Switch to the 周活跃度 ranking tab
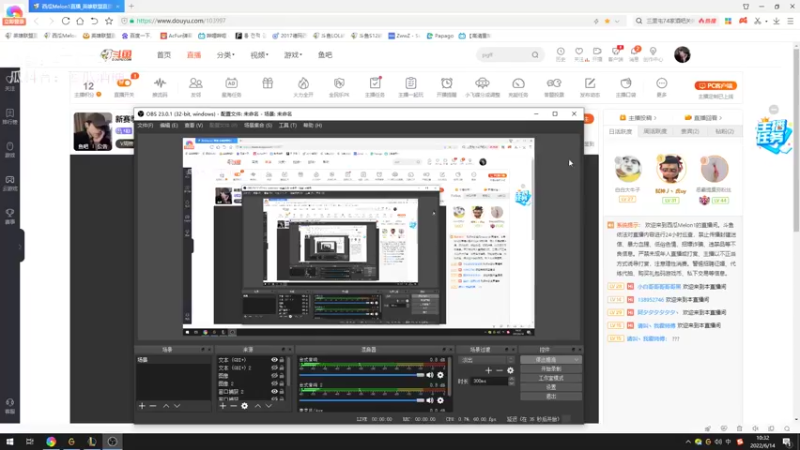The width and height of the screenshot is (800, 450). pos(655,132)
